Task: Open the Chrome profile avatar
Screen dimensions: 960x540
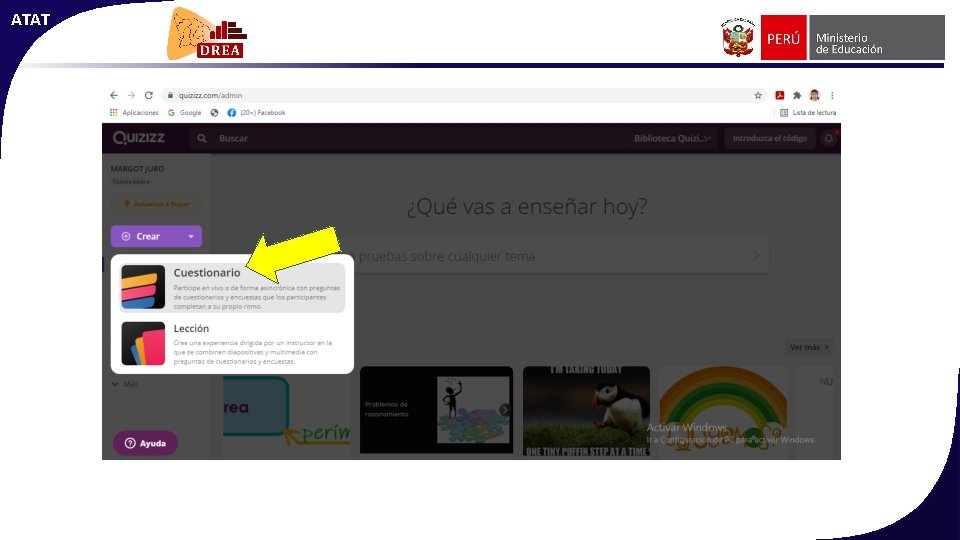Action: click(x=814, y=96)
